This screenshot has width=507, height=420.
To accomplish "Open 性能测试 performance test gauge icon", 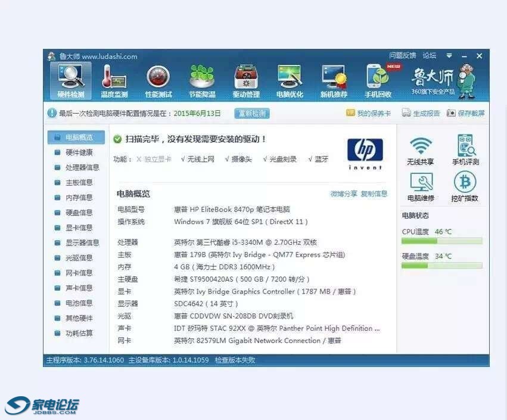I will tap(158, 80).
